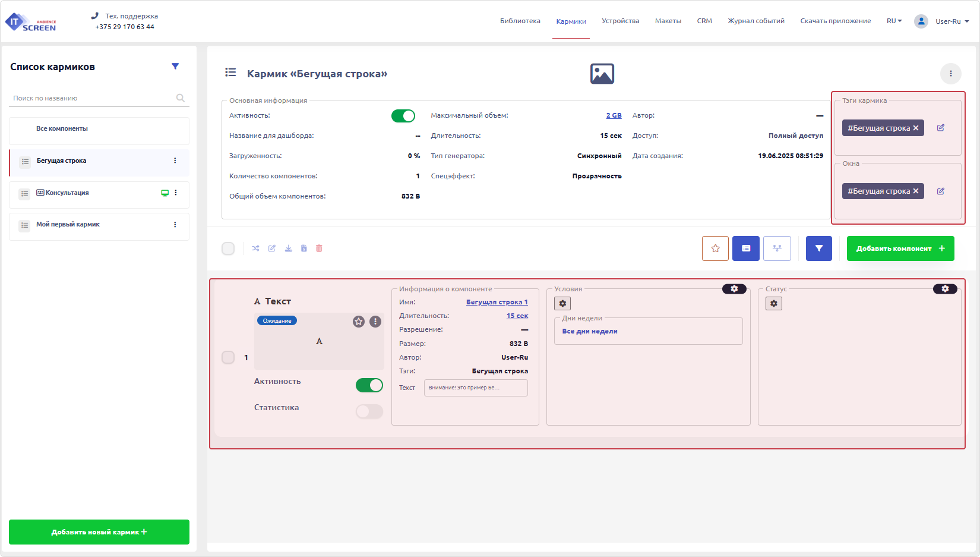Click the download icon in component toolbar
Screen dimensions: 980x557
288,248
